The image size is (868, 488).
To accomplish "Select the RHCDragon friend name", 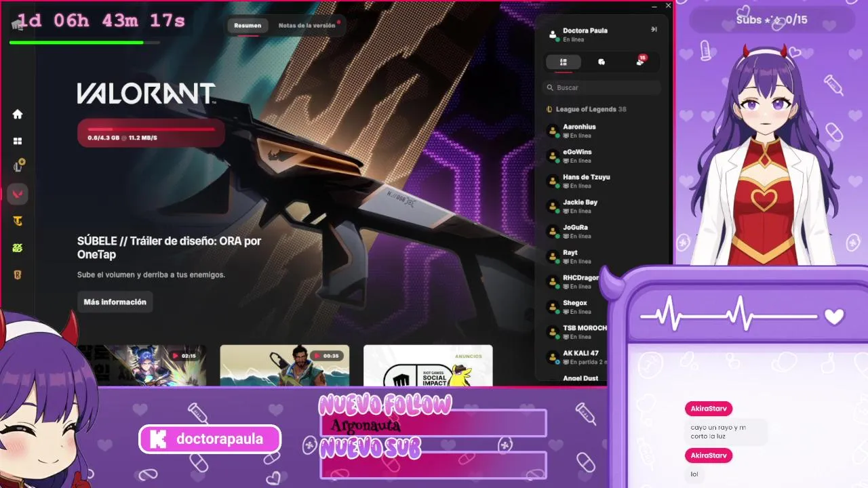I will (581, 278).
